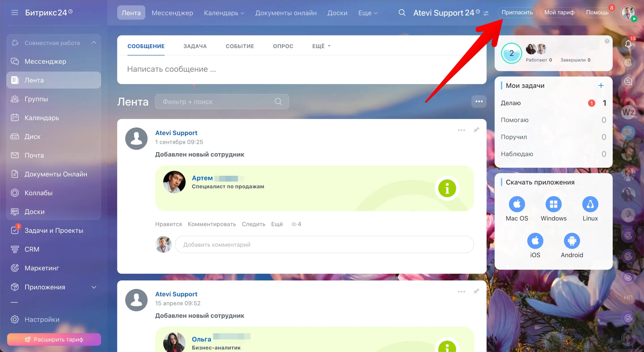Open Документы Онлайн in the sidebar

coord(54,174)
